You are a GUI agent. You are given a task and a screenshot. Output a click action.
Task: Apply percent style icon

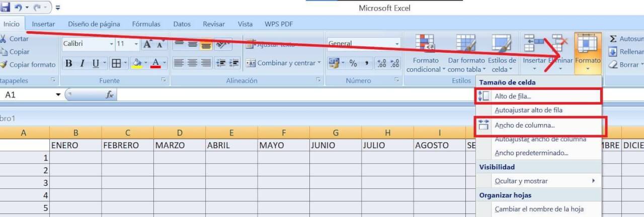coord(353,63)
